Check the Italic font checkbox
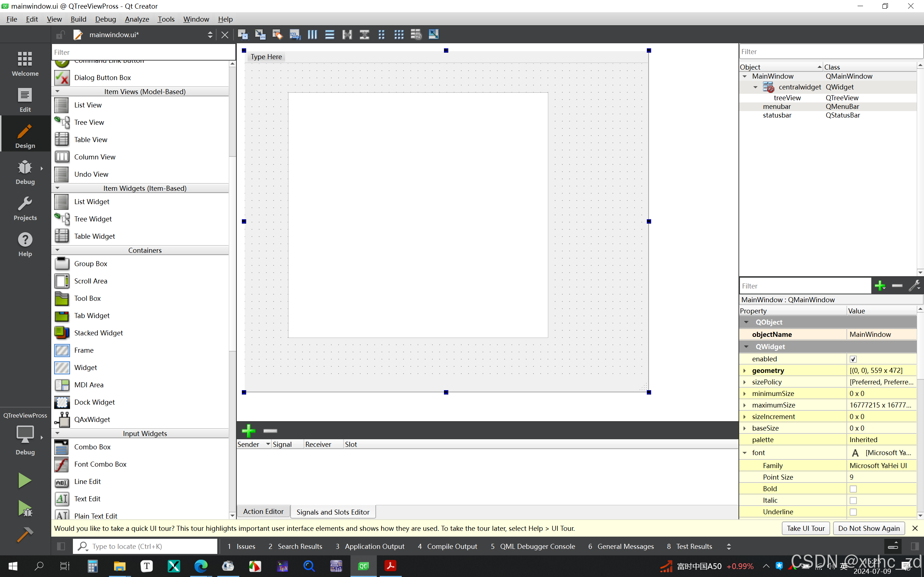924x577 pixels. click(x=853, y=500)
